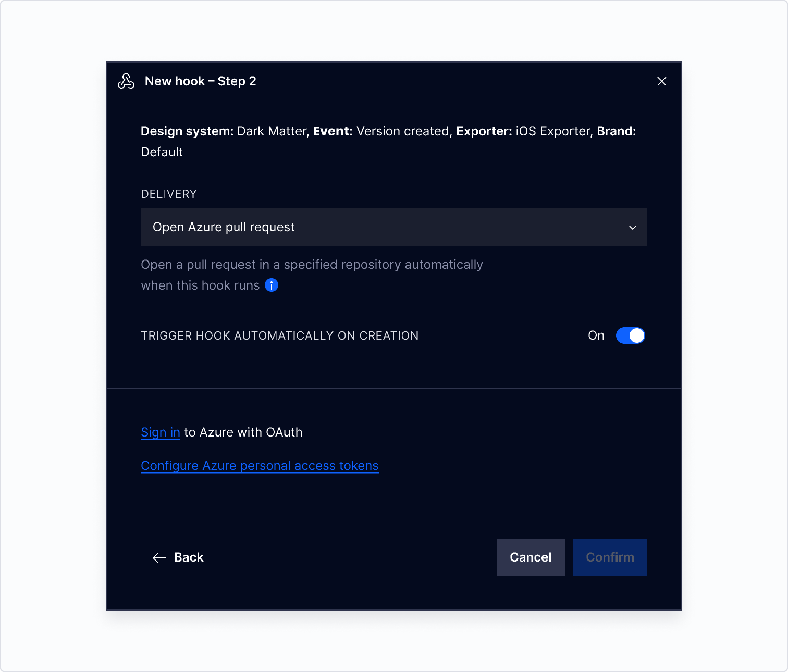Click the X close icon of the dialog
Viewport: 788px width, 672px height.
pyautogui.click(x=661, y=81)
